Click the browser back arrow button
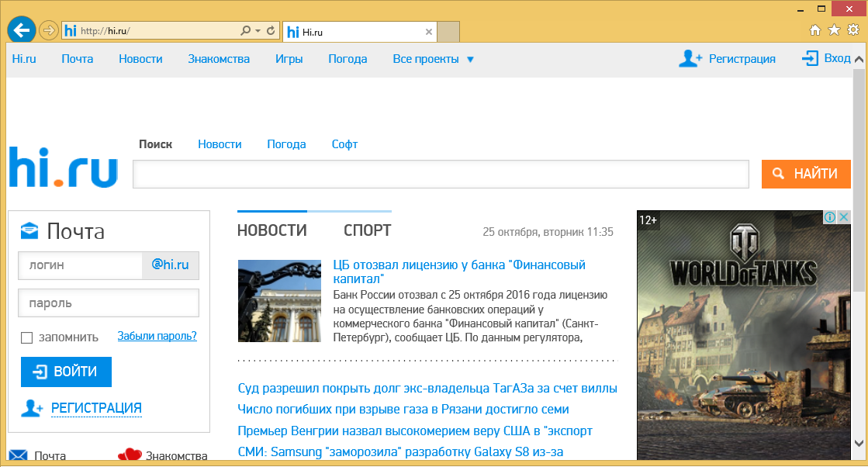 click(22, 30)
